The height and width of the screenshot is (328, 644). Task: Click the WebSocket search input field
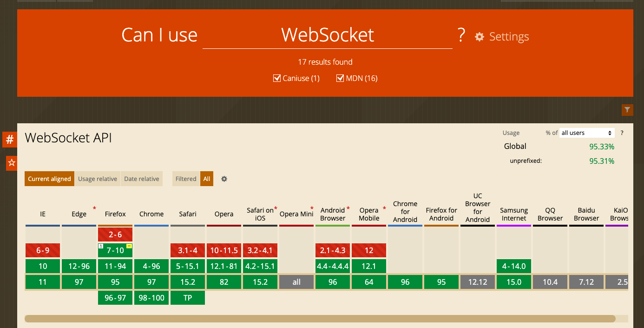pyautogui.click(x=327, y=35)
